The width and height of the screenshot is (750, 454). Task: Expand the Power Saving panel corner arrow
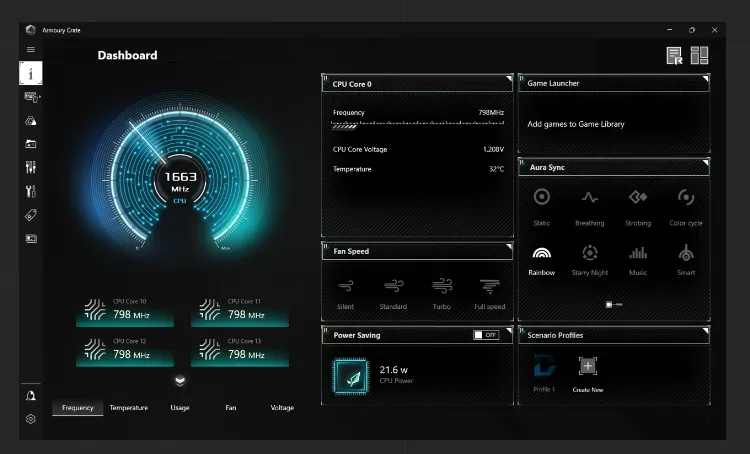(509, 330)
